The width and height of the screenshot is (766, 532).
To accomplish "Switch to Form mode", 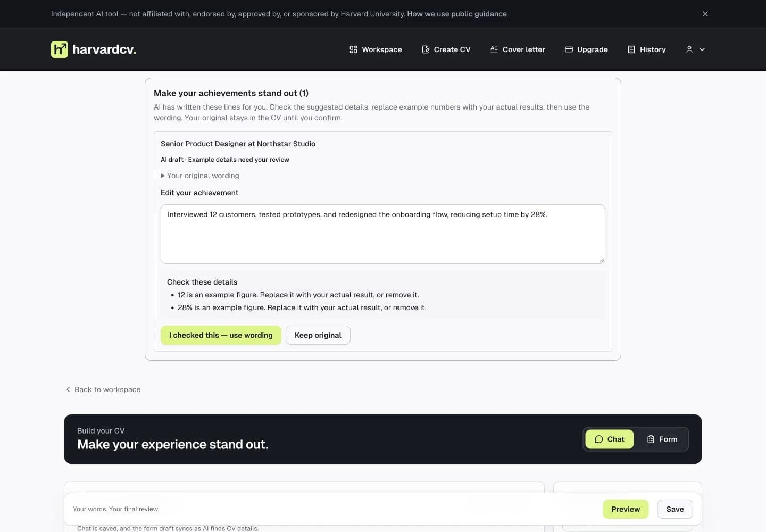I will (662, 439).
